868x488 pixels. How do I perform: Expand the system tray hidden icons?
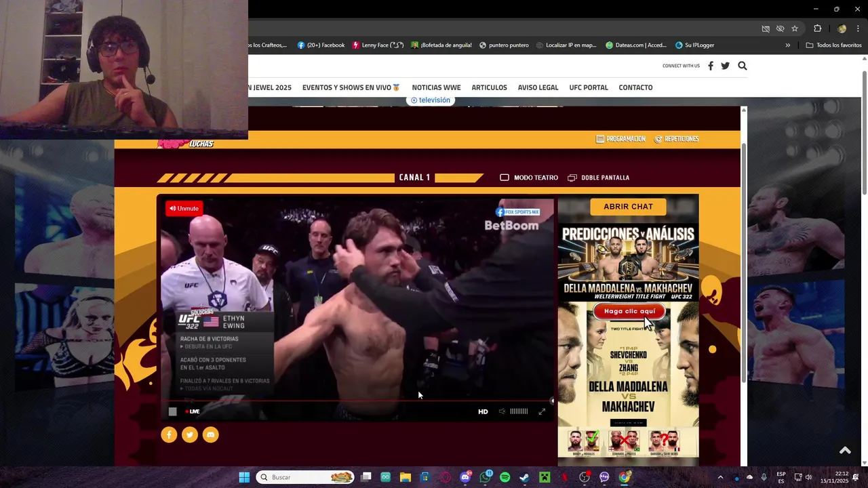click(x=720, y=477)
